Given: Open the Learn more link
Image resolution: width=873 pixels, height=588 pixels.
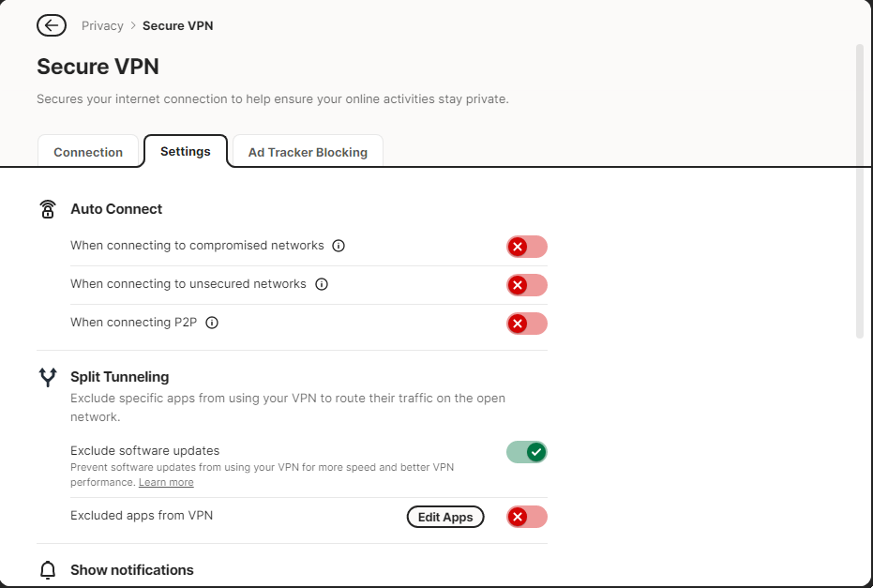Looking at the screenshot, I should 166,482.
